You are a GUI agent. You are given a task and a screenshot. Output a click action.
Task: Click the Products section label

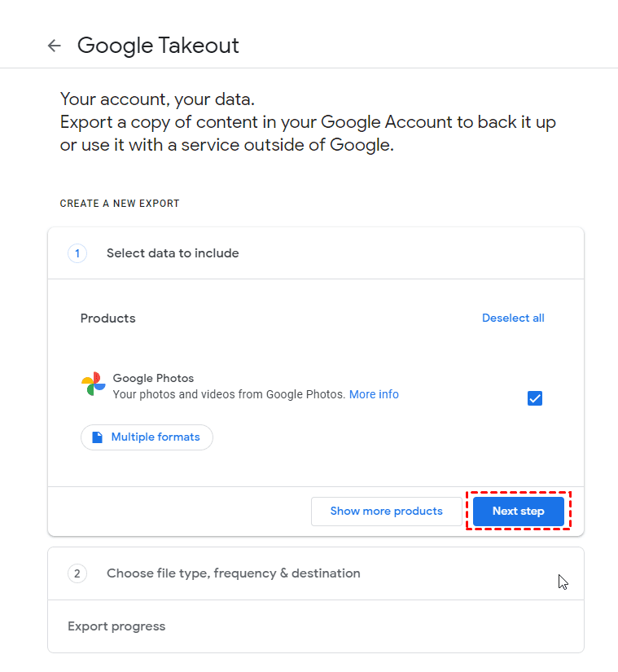[107, 318]
